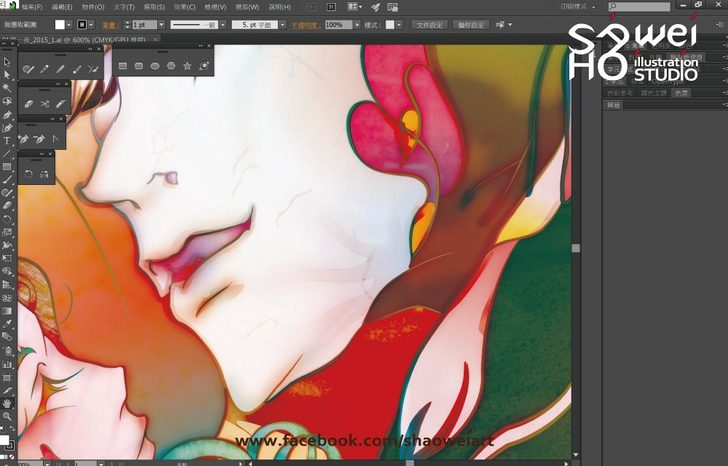This screenshot has width=728, height=466.
Task: Click the Magic Wand tool
Action: click(x=7, y=88)
